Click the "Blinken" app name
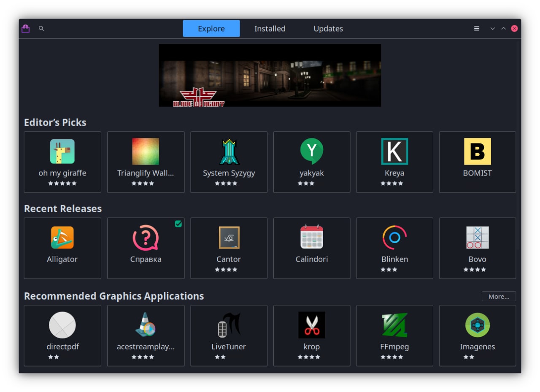 [x=394, y=259]
